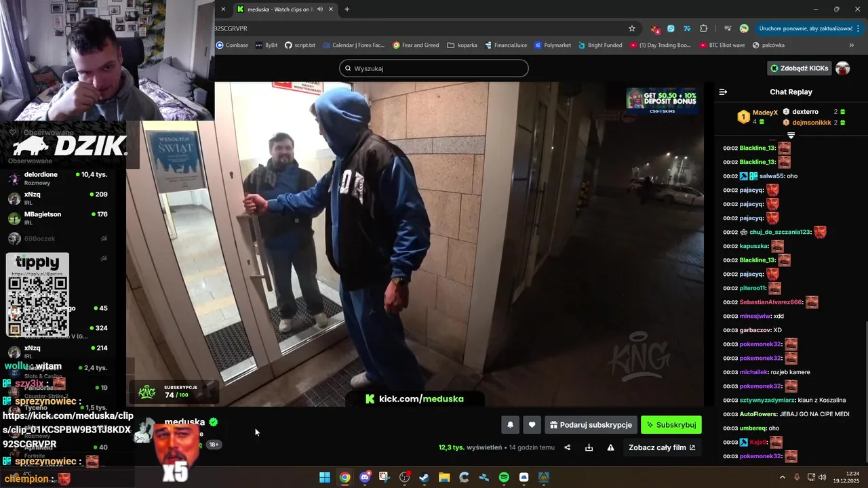Open the Day Trading Boo... YouTube bookmark

point(660,45)
